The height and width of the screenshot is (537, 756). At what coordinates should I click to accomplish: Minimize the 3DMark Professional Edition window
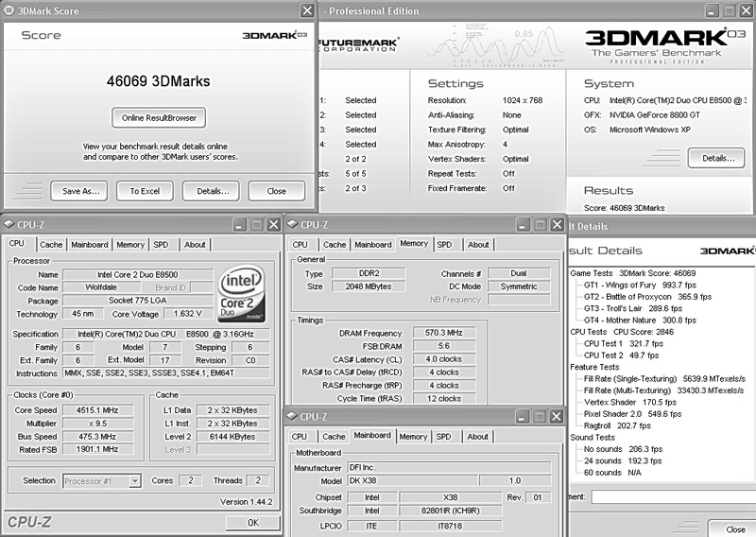coord(713,10)
